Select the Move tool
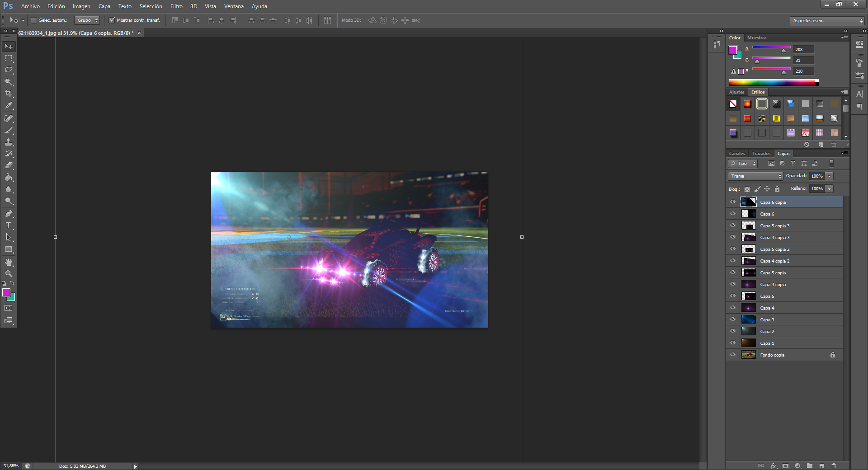The image size is (868, 470). coord(9,47)
